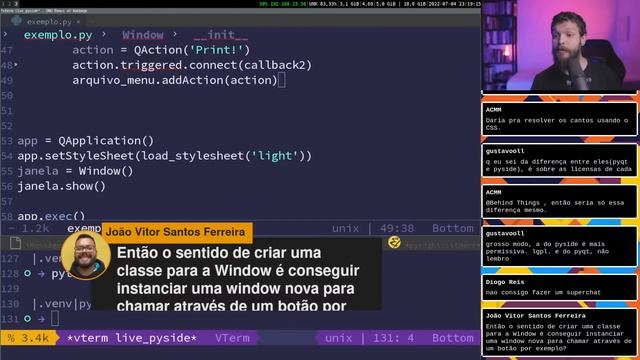Click the orange 'João Vitor Santos Ferreira' name banner
640x360 pixels.
coord(176,232)
